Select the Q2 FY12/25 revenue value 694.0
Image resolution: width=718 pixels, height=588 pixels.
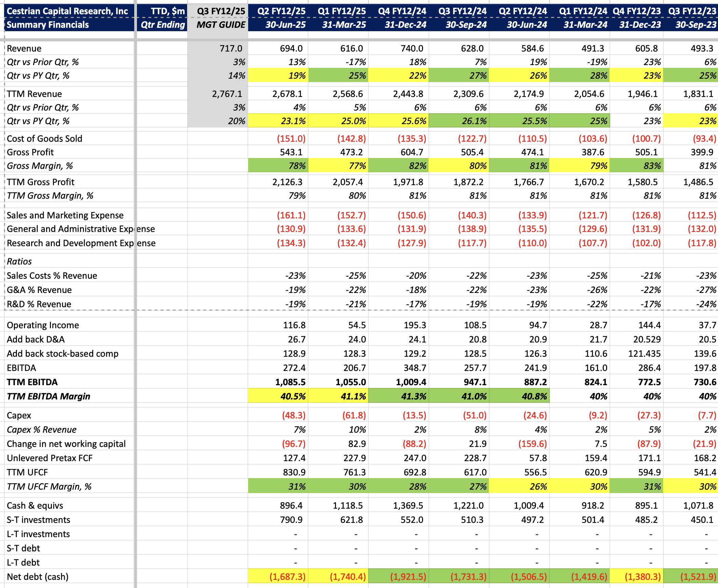[291, 48]
